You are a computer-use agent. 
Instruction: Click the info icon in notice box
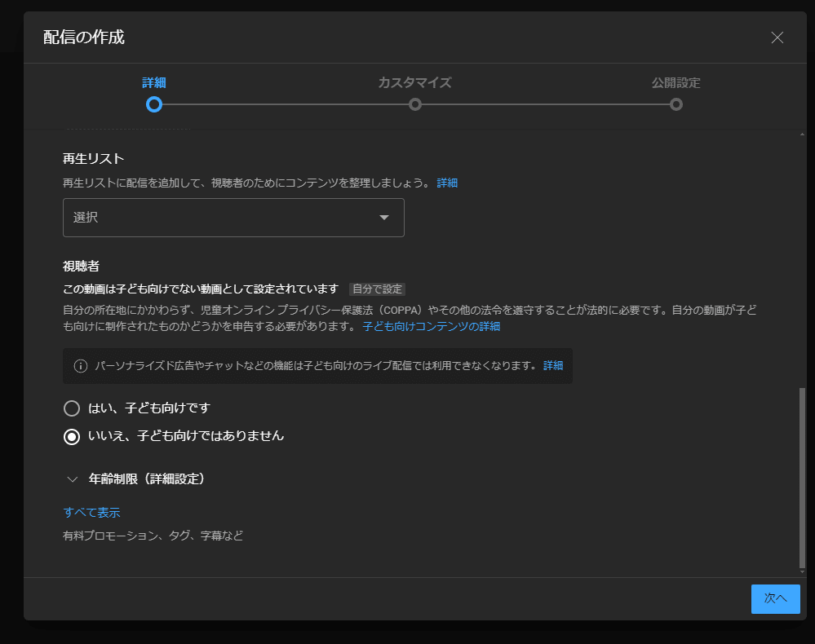(x=81, y=366)
